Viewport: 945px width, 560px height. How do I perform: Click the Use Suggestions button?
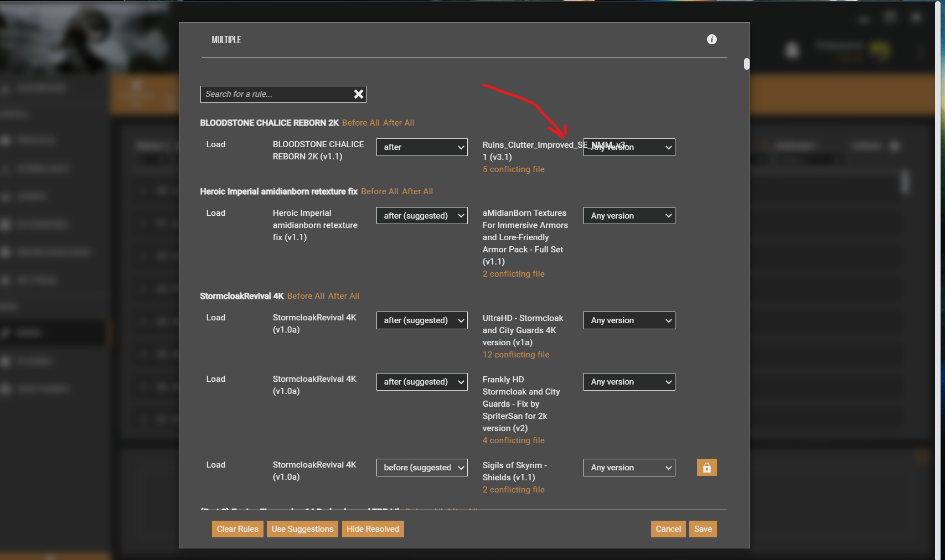302,528
